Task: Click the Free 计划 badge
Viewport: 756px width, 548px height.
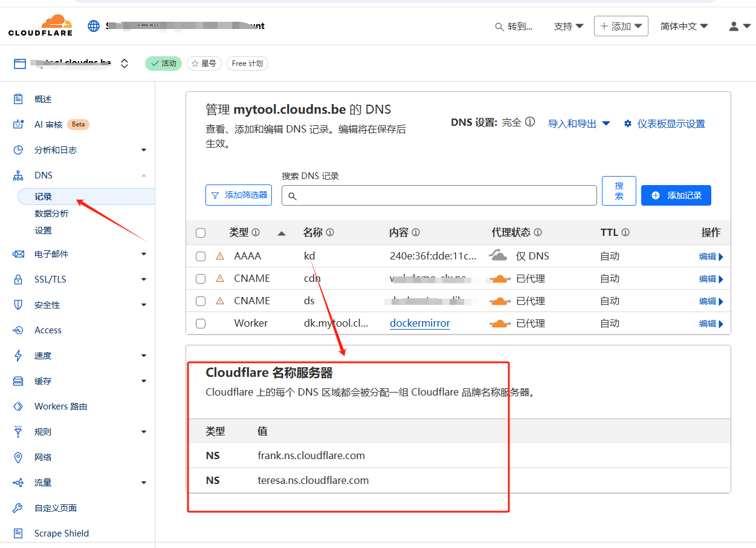Action: point(247,64)
